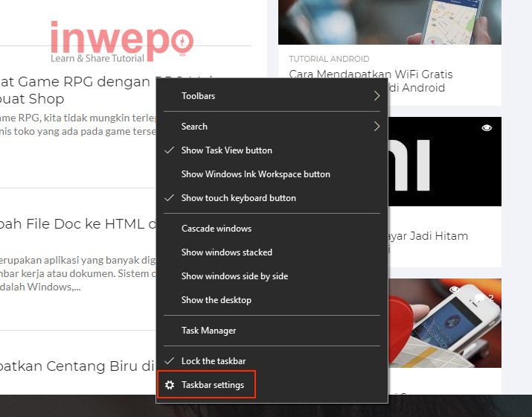The image size is (532, 417).
Task: Click the gear icon beside Taskbar settings
Action: [x=170, y=385]
